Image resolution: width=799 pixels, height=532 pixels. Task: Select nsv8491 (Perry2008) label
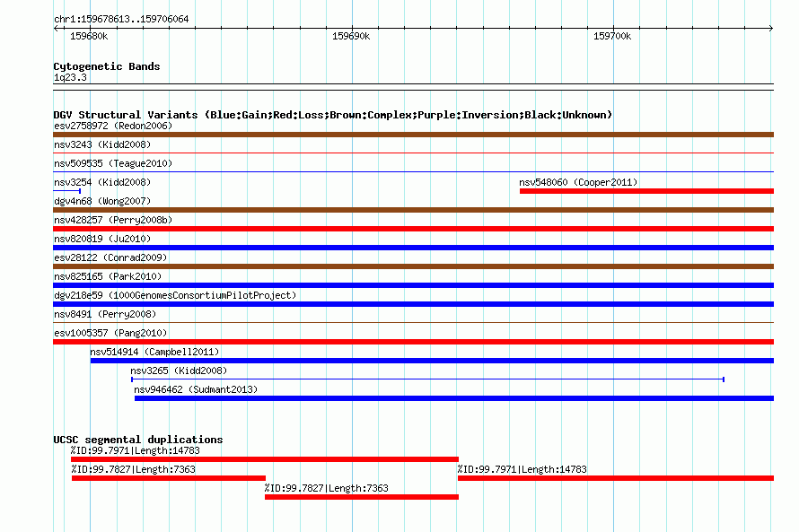[105, 314]
